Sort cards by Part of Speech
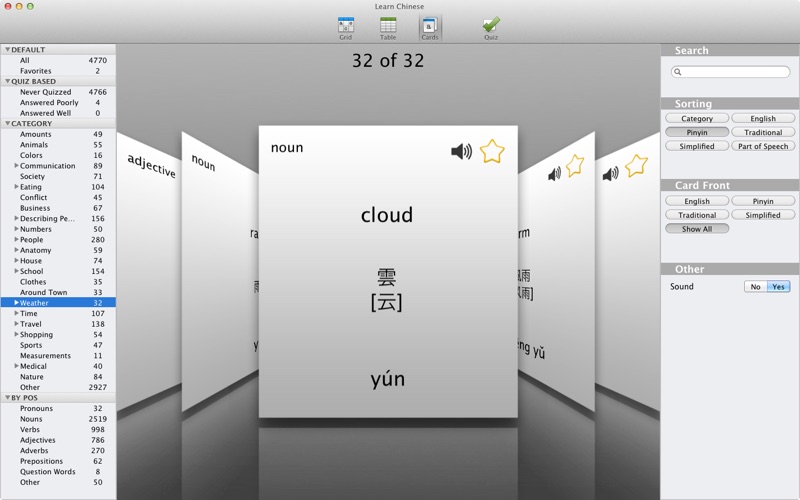800x500 pixels. click(x=763, y=146)
